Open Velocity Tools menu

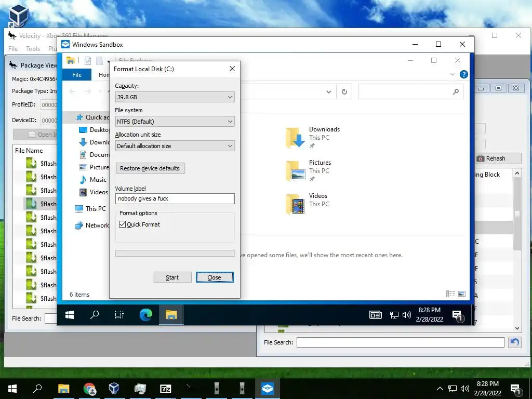pos(33,48)
